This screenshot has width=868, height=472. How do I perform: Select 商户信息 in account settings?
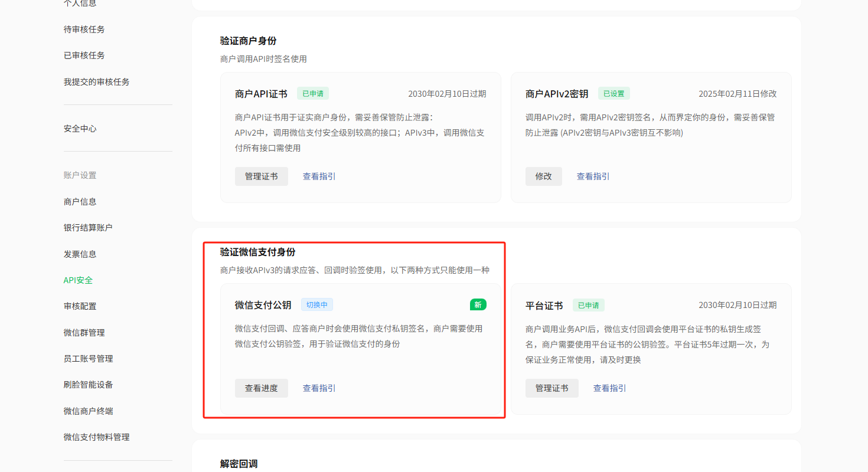coord(80,202)
